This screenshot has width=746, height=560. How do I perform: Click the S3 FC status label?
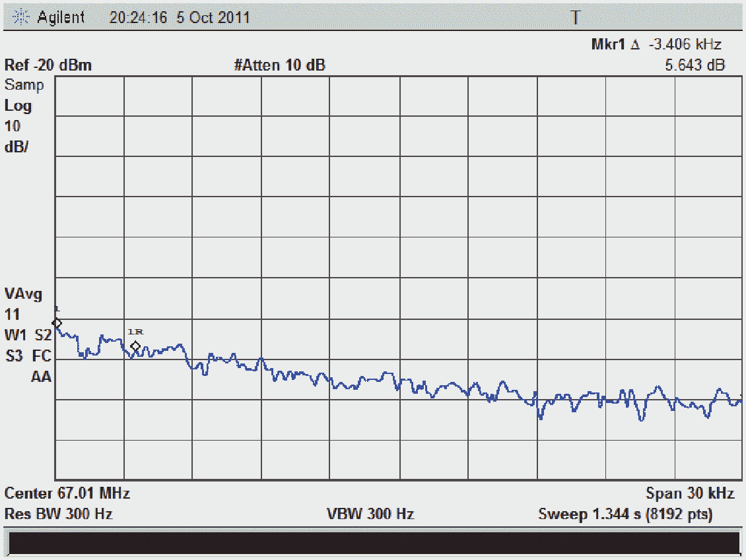pyautogui.click(x=28, y=357)
